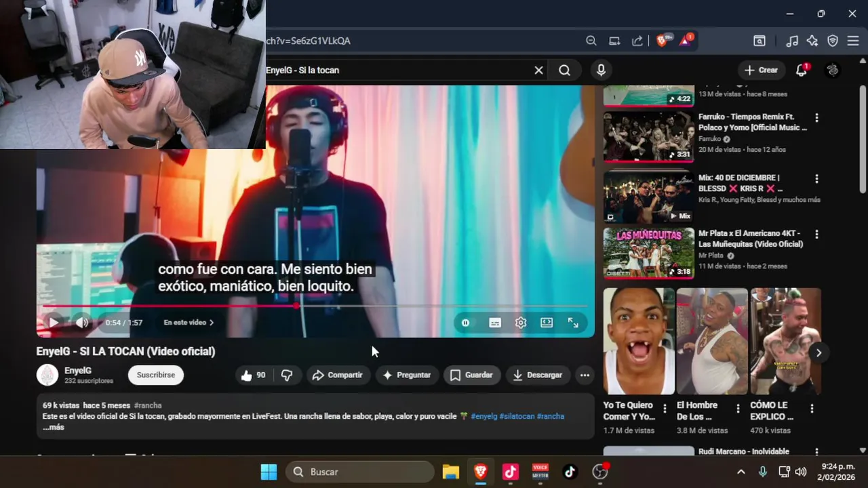
Task: Click taskbar Buscar search box
Action: pos(359,472)
